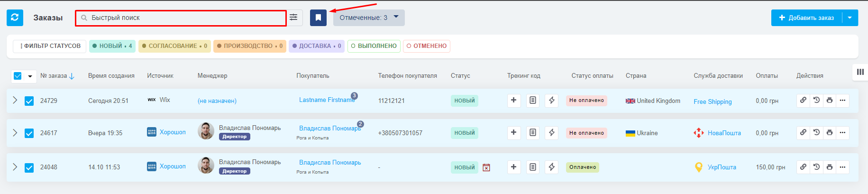Open more actions menu for order 24048

842,167
